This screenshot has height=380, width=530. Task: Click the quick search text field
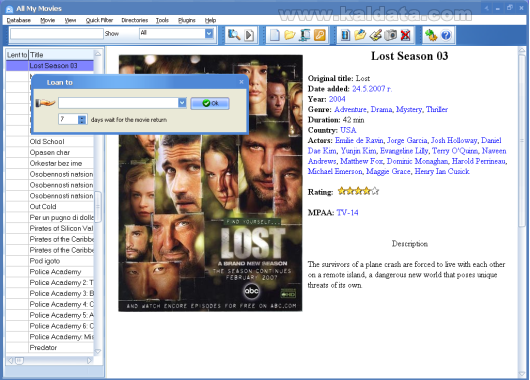57,34
